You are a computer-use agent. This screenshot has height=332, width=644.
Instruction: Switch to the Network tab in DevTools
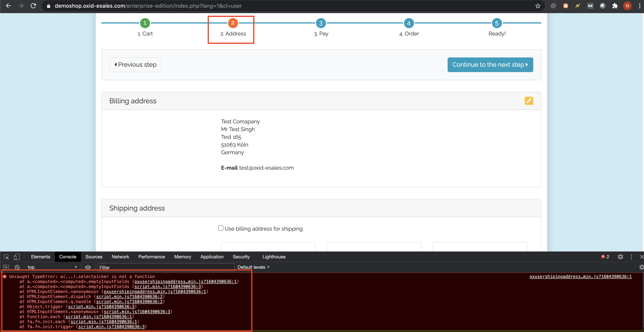point(120,257)
